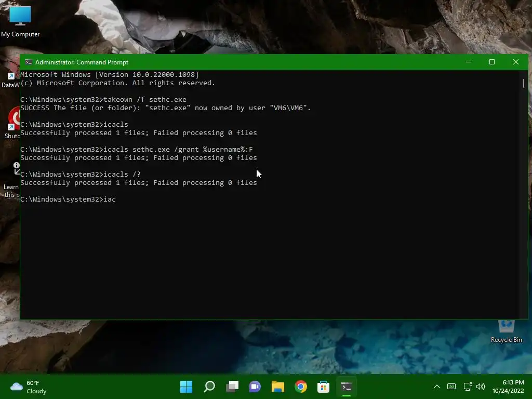Open File Explorer from taskbar

[277, 387]
